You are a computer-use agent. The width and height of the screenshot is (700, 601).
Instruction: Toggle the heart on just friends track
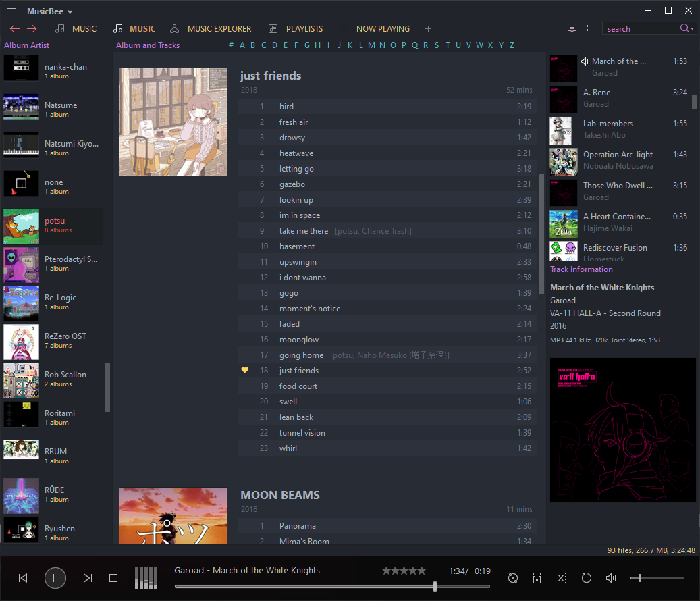coord(244,370)
